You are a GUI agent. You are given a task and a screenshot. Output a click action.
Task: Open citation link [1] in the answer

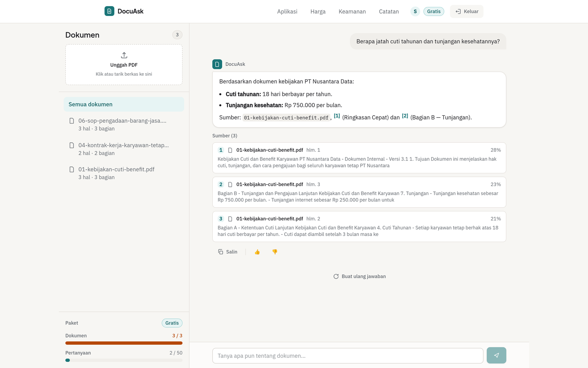click(337, 116)
